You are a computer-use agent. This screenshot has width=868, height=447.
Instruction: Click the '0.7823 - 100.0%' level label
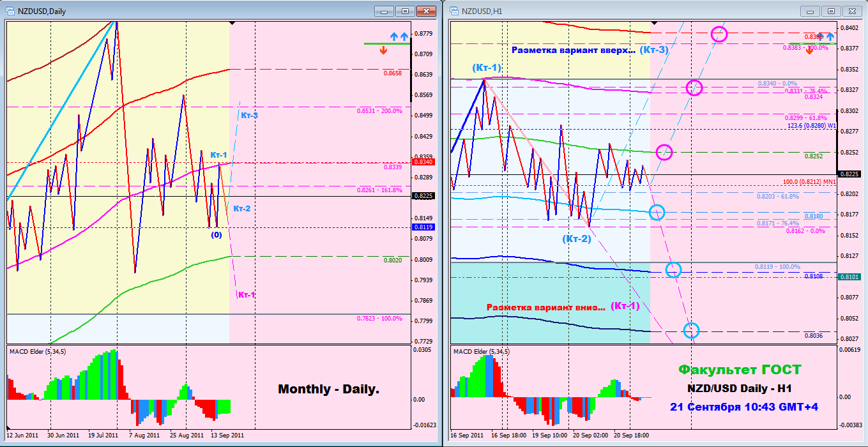point(379,318)
